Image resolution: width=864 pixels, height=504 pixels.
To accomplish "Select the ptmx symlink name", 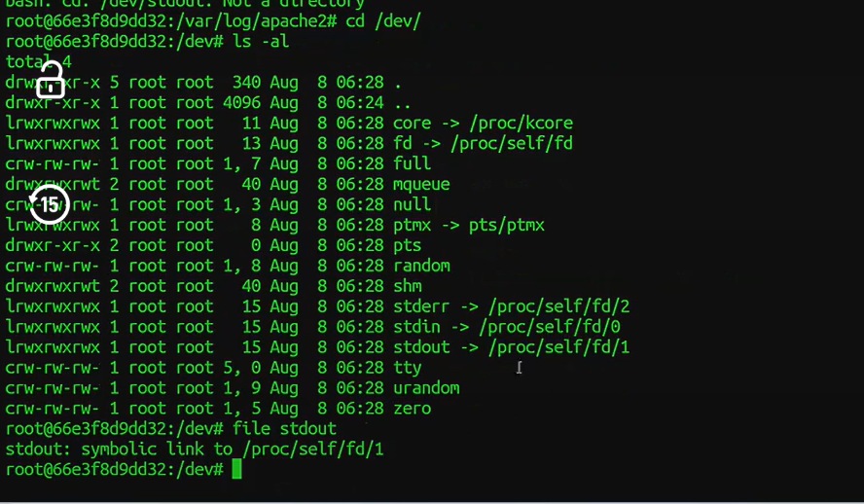I will click(413, 226).
